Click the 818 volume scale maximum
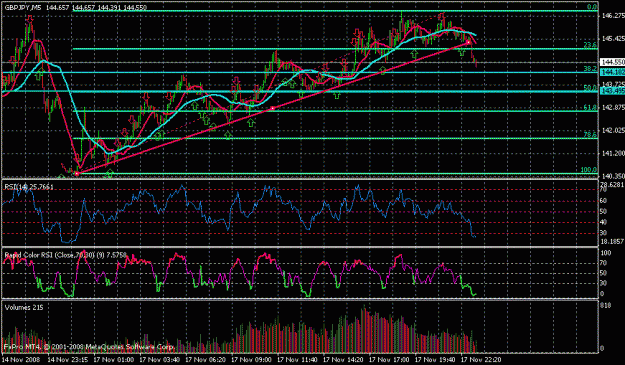Image resolution: width=625 pixels, height=365 pixels. [x=605, y=305]
